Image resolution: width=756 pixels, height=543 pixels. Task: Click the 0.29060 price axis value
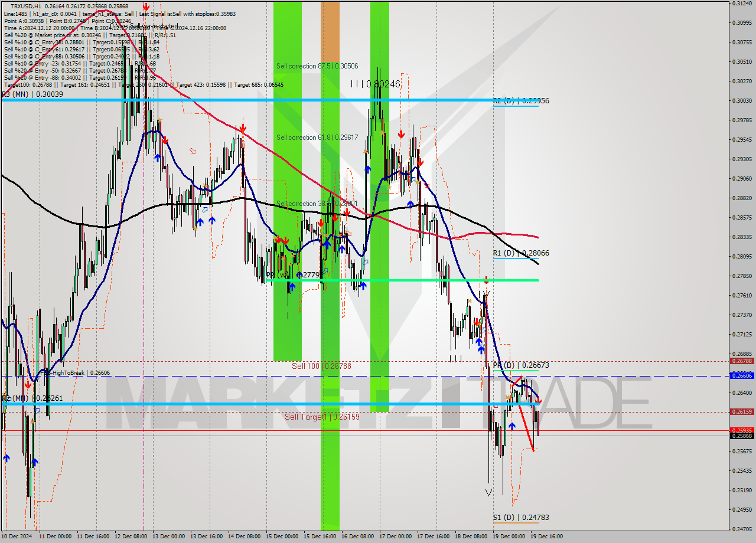point(742,178)
